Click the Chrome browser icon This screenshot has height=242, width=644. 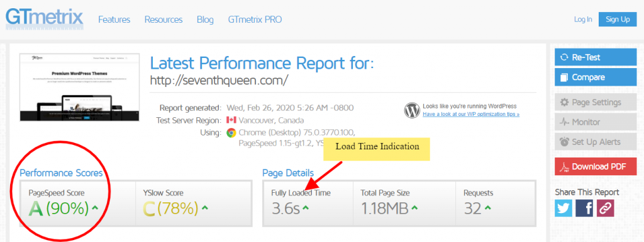(x=231, y=132)
